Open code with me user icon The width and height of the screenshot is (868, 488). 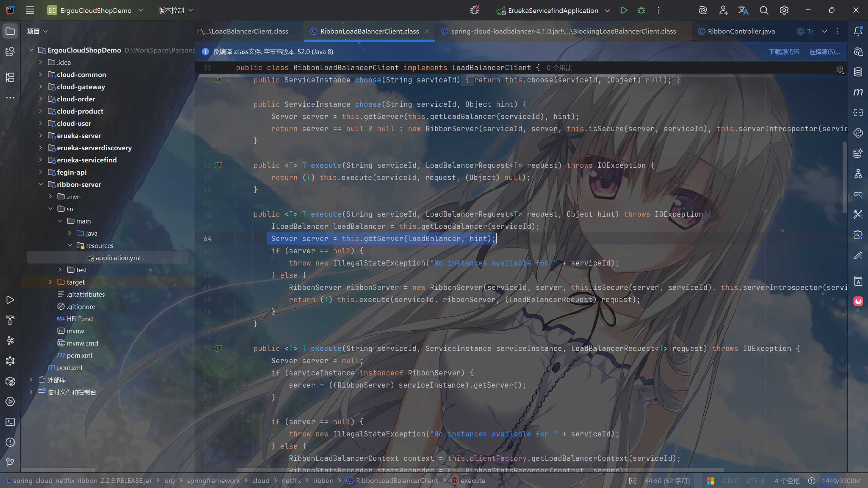pyautogui.click(x=723, y=10)
